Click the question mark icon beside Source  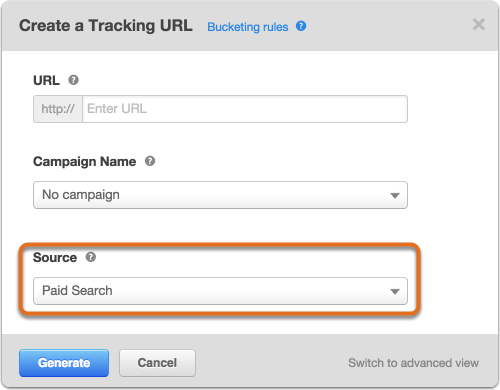91,257
